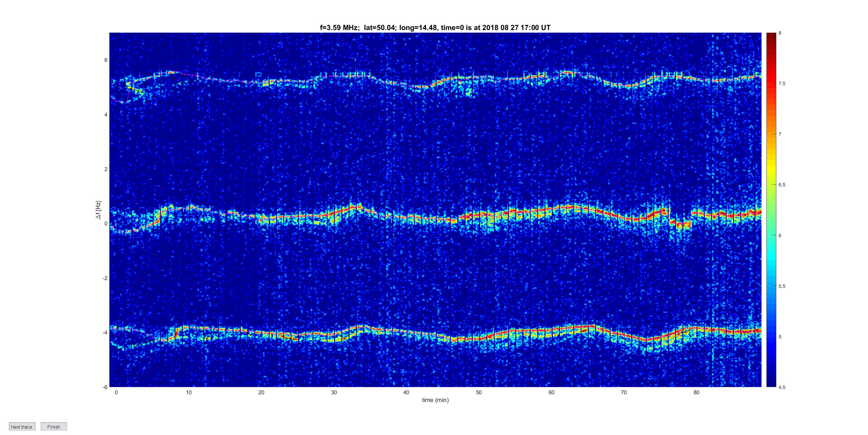Click the y-axis tick label 6
Viewport: 868px width, 435px height.
click(x=106, y=60)
